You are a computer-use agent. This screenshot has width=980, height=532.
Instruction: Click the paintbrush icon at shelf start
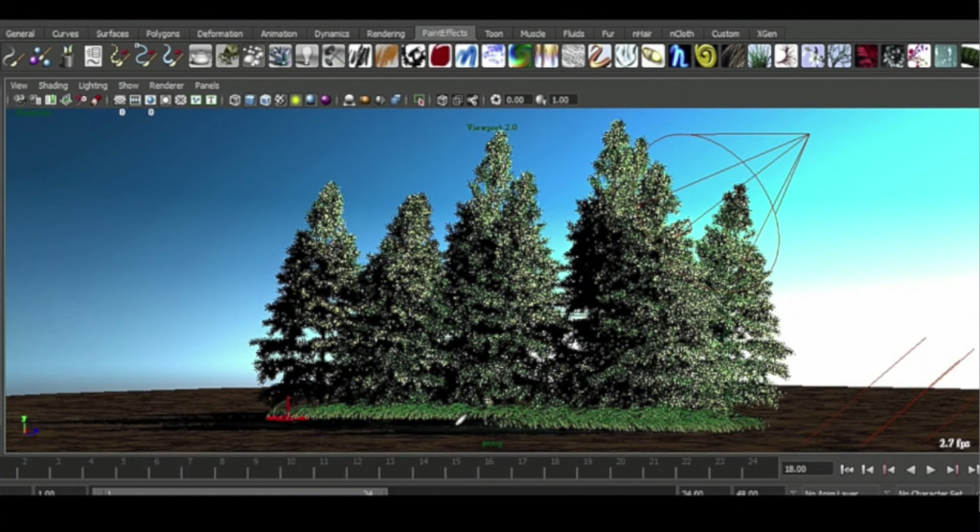click(13, 57)
